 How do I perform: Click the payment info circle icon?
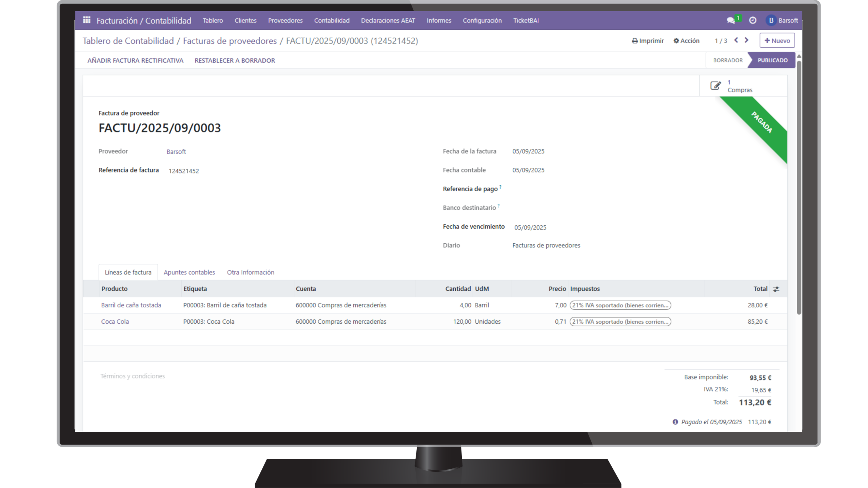[x=675, y=422]
